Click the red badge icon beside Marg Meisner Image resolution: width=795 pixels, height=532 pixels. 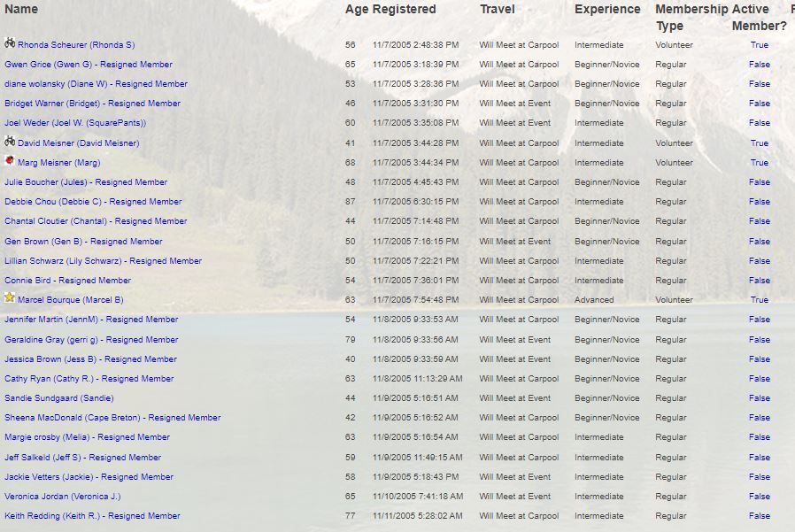pos(10,161)
